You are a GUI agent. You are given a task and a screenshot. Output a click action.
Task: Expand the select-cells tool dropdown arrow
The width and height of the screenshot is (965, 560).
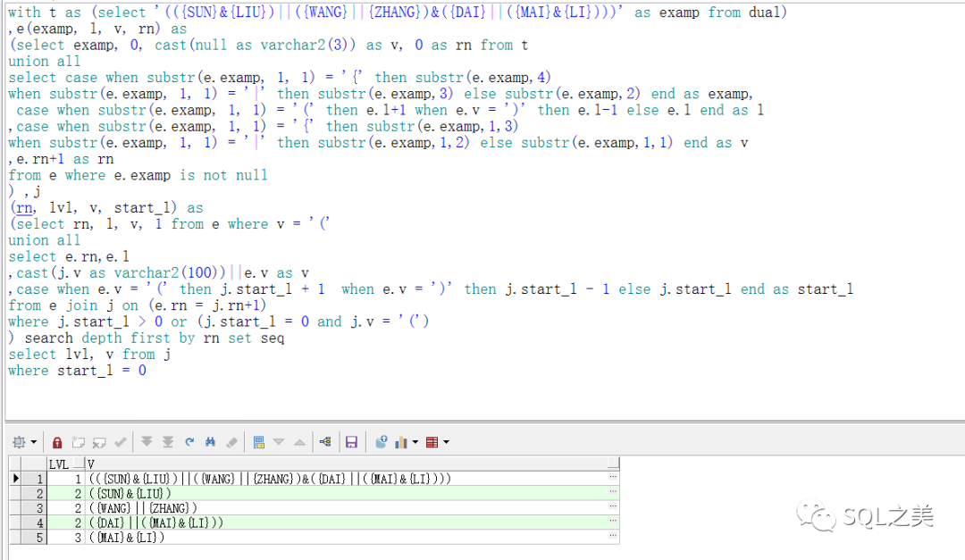(x=34, y=442)
